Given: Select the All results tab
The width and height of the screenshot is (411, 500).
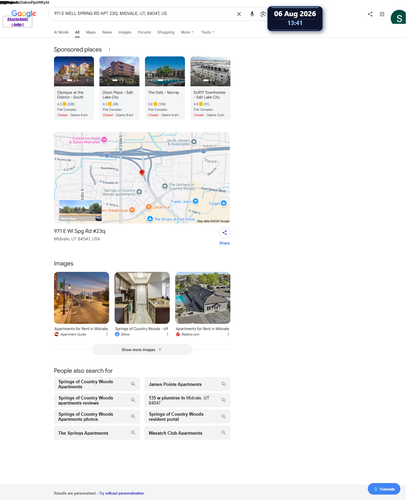Looking at the screenshot, I should (77, 32).
